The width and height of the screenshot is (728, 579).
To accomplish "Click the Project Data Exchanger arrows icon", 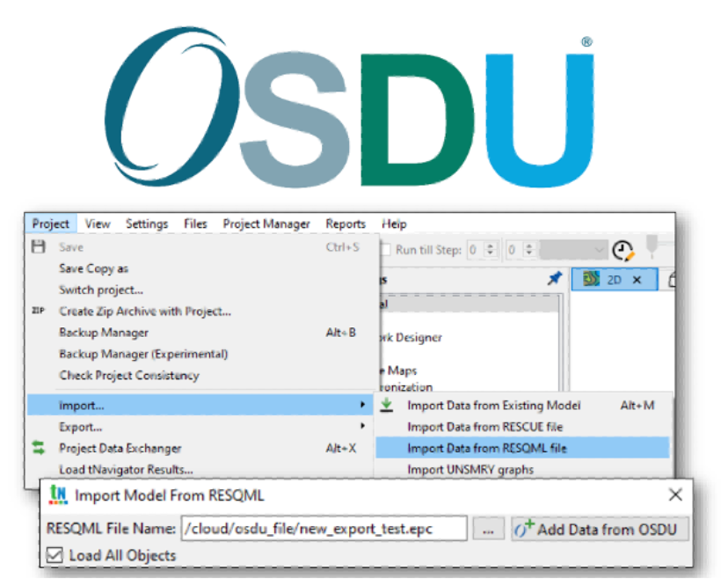I will pos(39,448).
